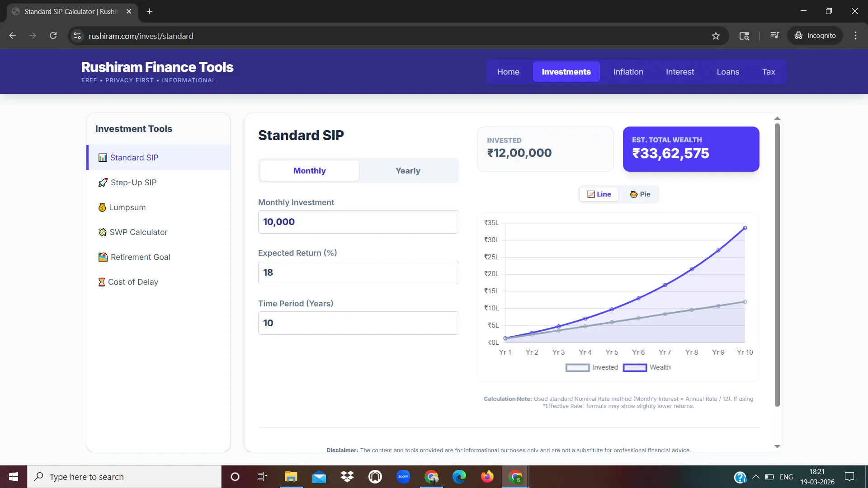Toggle the Invested series in chart legend
The image size is (868, 488).
point(592,367)
